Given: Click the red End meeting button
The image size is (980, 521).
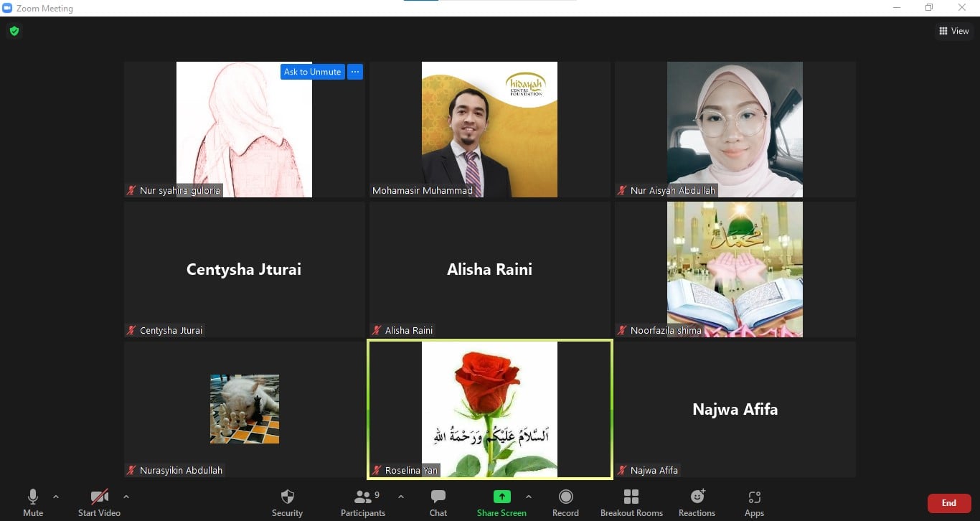Looking at the screenshot, I should pyautogui.click(x=948, y=503).
